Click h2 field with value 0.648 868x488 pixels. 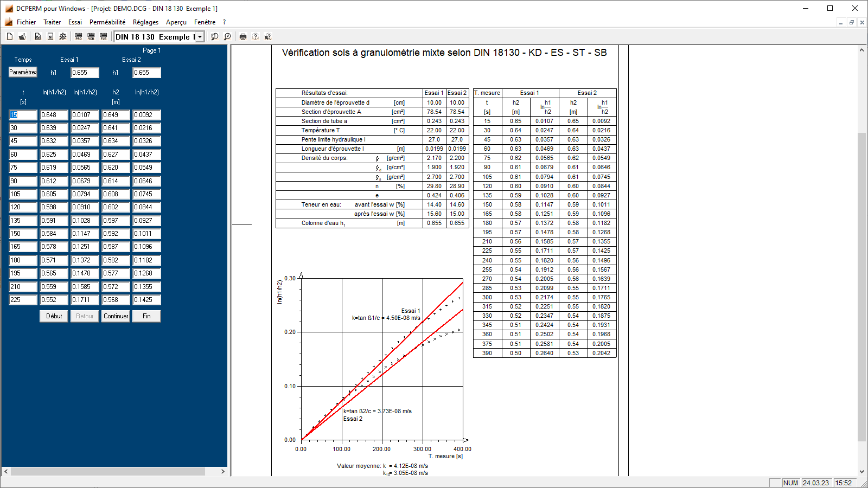coord(54,115)
